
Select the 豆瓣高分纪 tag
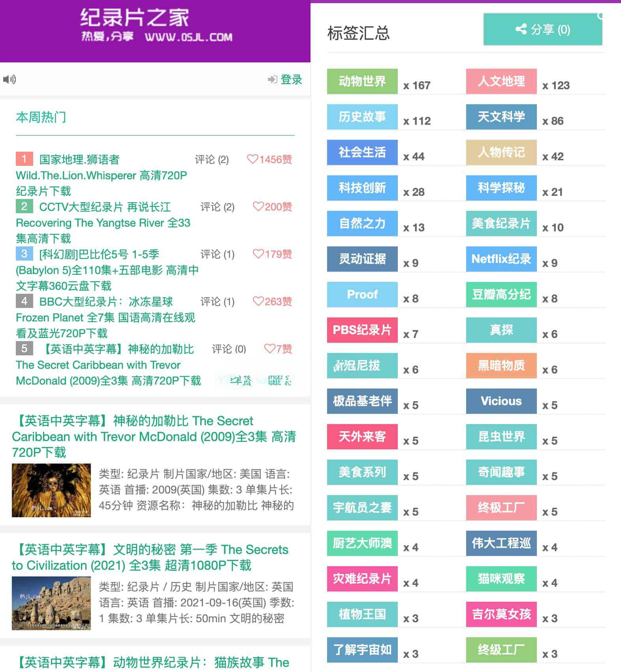501,295
